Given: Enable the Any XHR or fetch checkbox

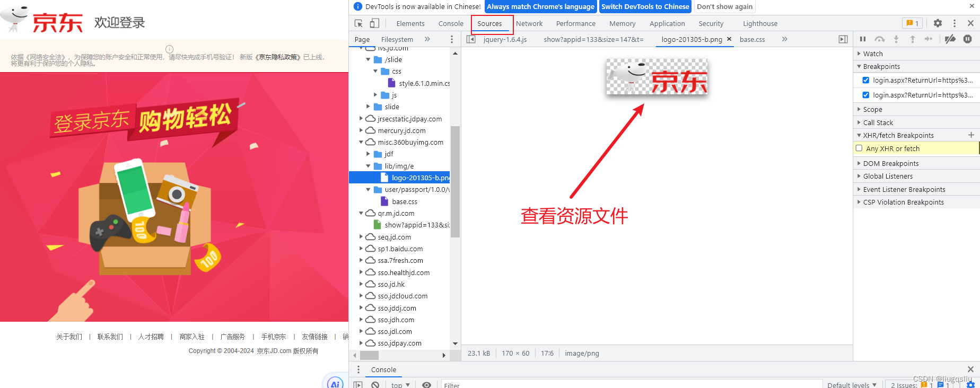Looking at the screenshot, I should click(x=859, y=148).
